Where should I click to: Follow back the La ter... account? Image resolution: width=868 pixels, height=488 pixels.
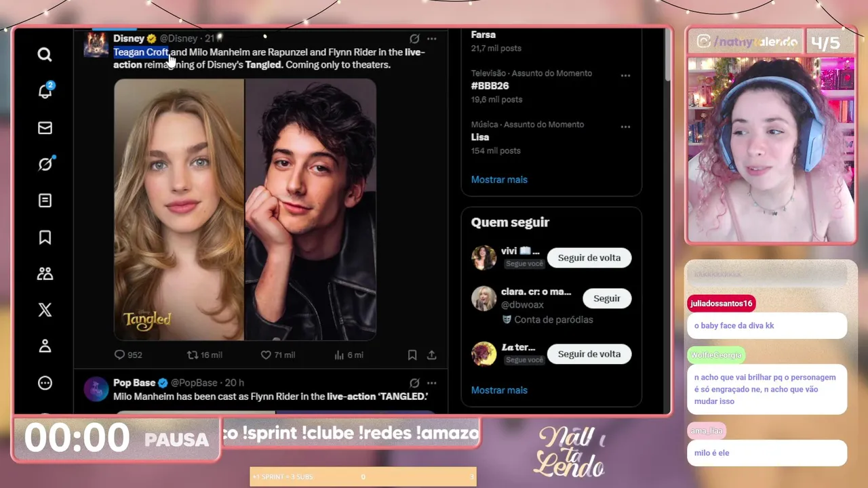point(589,354)
